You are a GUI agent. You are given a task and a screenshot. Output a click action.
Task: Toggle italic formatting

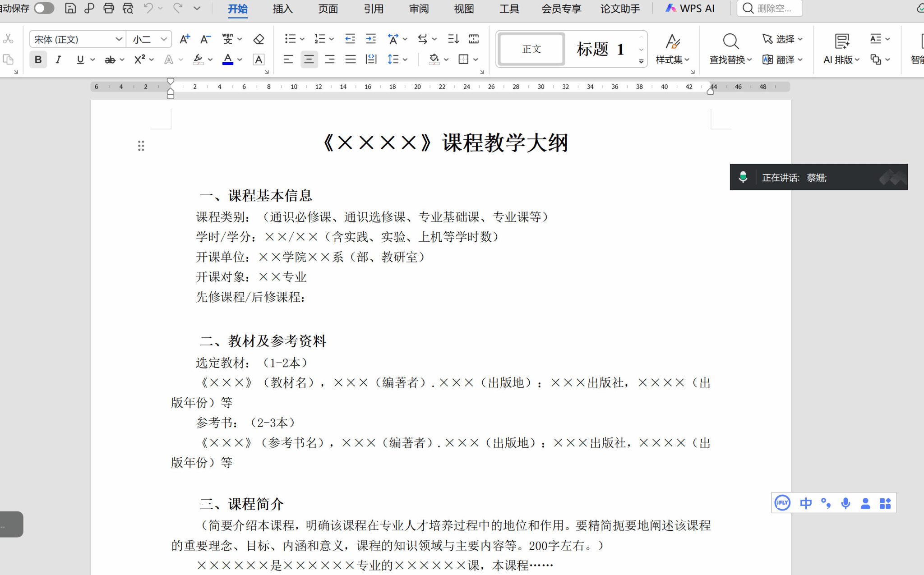58,60
